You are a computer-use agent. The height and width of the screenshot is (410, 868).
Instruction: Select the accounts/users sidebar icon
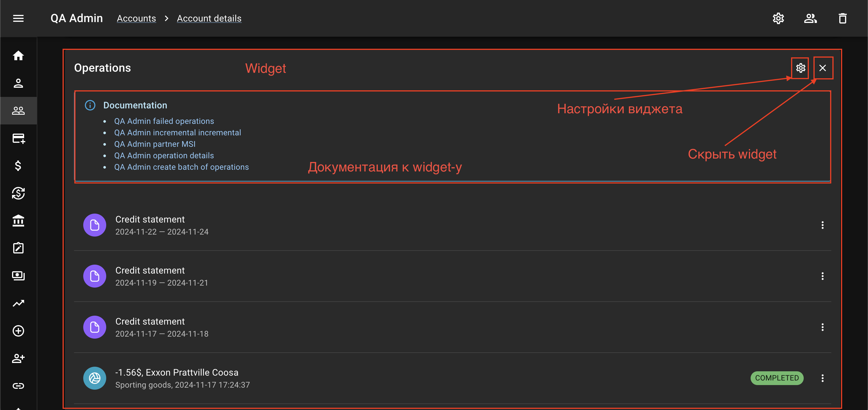click(18, 111)
